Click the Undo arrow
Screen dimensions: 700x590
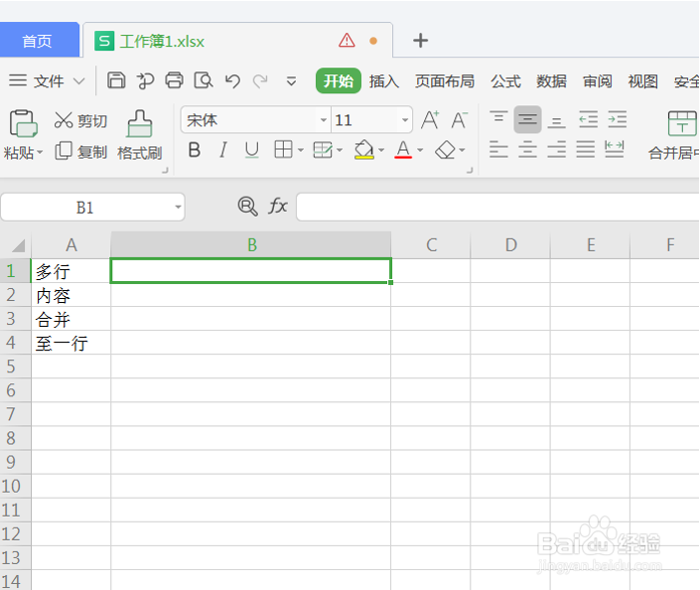click(x=232, y=80)
